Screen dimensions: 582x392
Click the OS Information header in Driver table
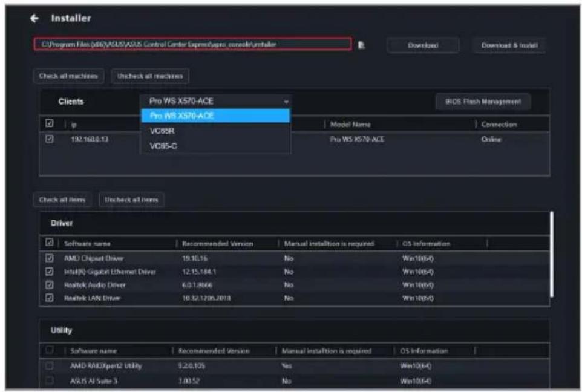[426, 244]
